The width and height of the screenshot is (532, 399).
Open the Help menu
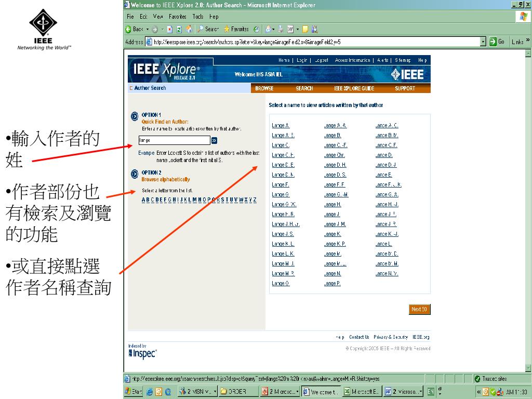point(214,17)
